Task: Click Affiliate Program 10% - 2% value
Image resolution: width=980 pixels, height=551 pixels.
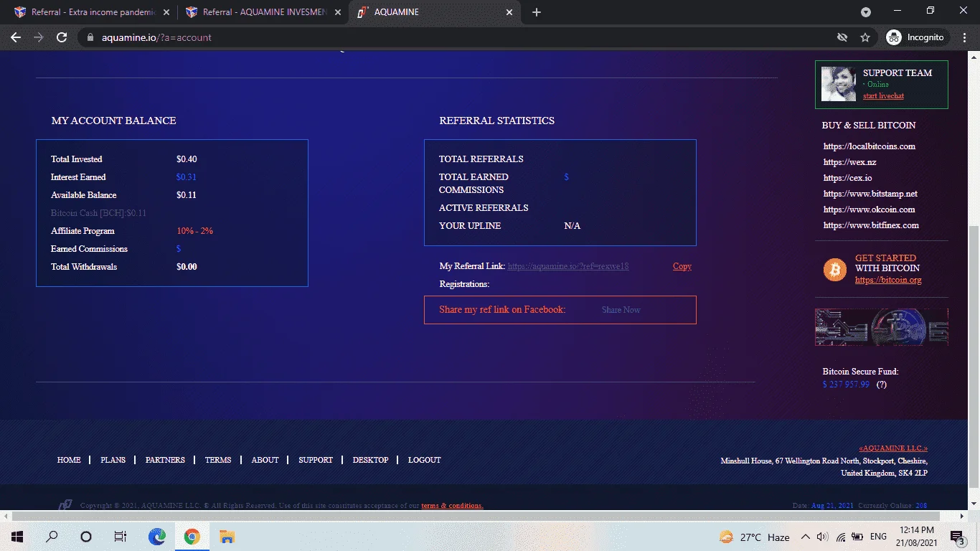Action: pos(195,231)
